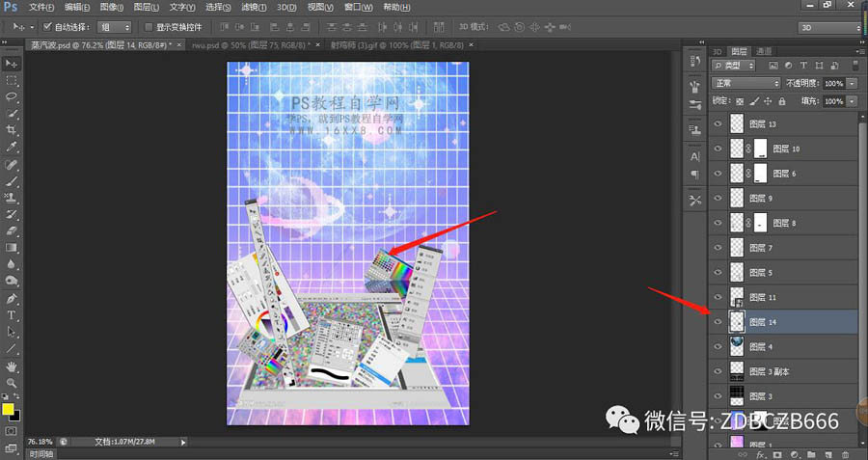
Task: Filter layers by pixel layer icon
Action: (773, 66)
